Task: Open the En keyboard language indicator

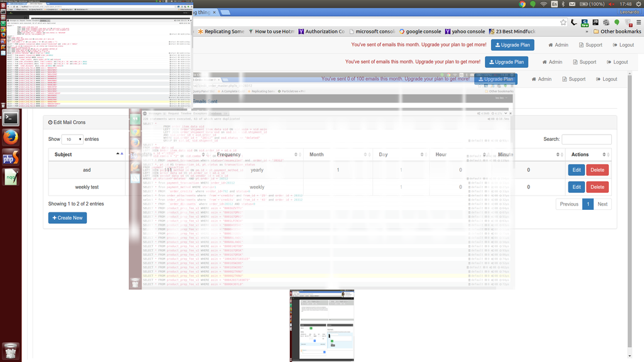Action: click(x=554, y=4)
